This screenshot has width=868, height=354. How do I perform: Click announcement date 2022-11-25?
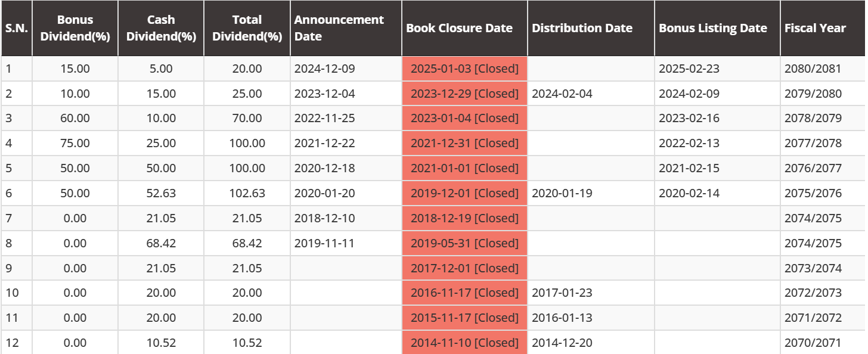coord(324,118)
